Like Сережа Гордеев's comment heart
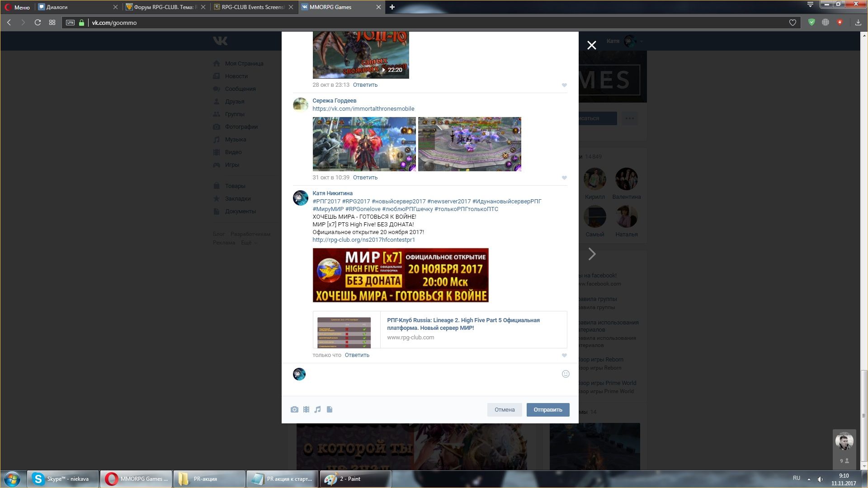The image size is (868, 488). (x=564, y=178)
